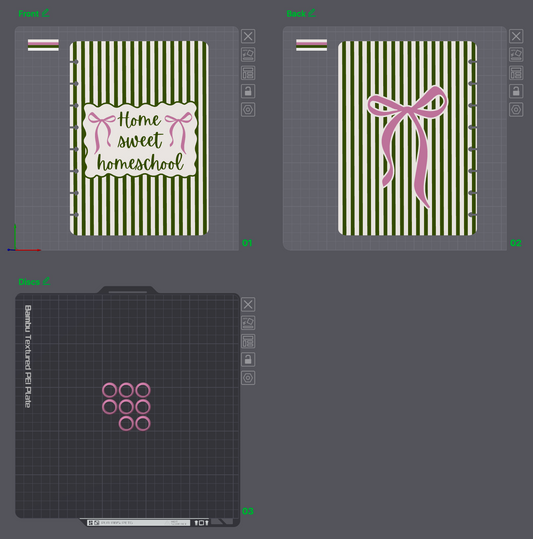This screenshot has width=533, height=539.
Task: Auto orient objects on Discs plate
Action: (248, 323)
